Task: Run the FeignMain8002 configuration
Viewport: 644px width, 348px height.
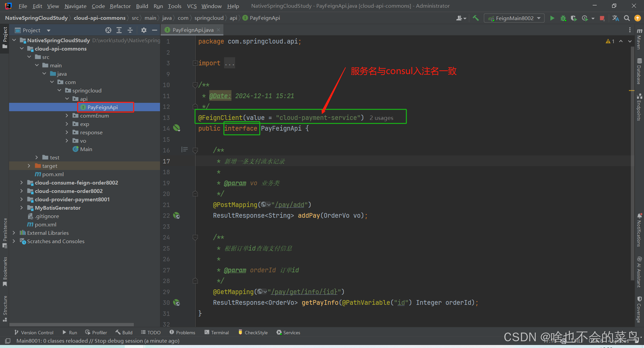Action: coord(552,18)
